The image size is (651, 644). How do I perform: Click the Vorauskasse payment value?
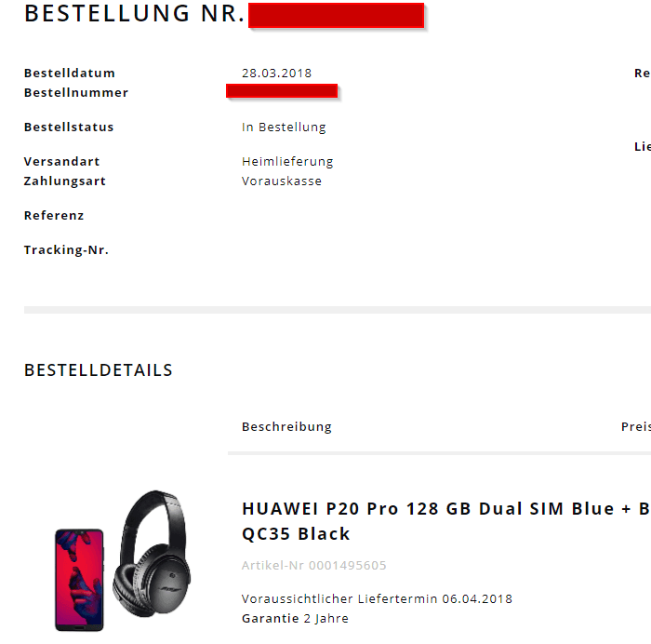282,181
